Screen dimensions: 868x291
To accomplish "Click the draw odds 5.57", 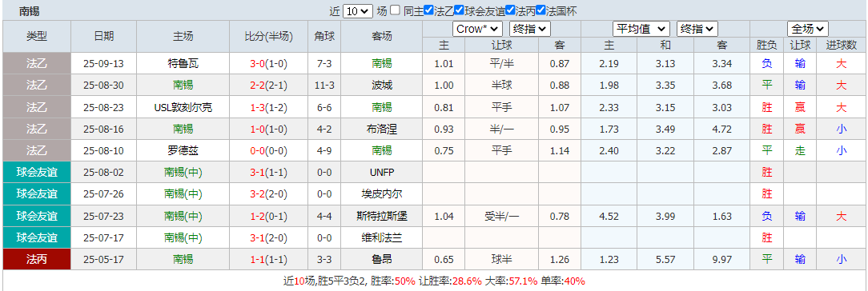I will 665,259.
